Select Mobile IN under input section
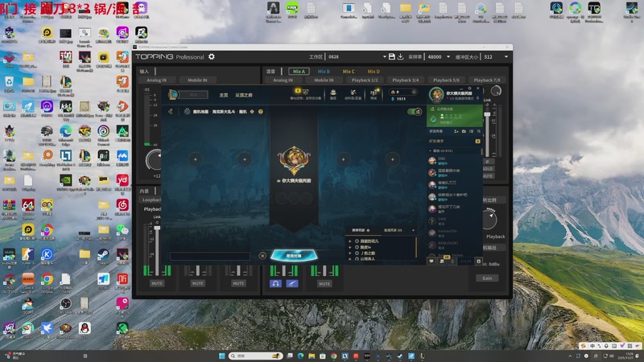Screen dimensions: 644x362 (197, 80)
